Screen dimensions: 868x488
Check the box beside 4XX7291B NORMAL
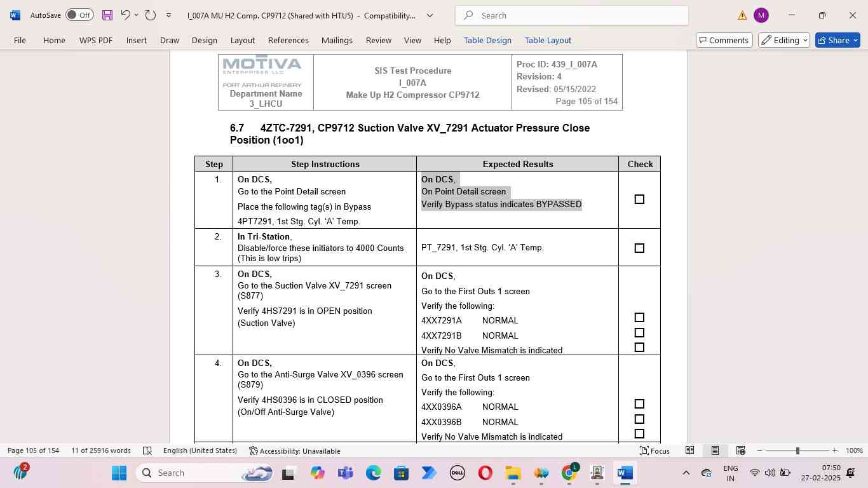639,333
